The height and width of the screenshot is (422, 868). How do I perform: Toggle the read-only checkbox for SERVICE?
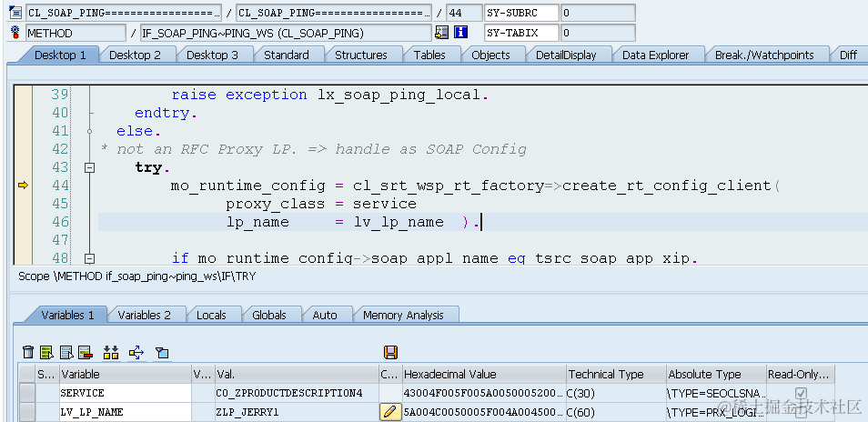(x=801, y=393)
